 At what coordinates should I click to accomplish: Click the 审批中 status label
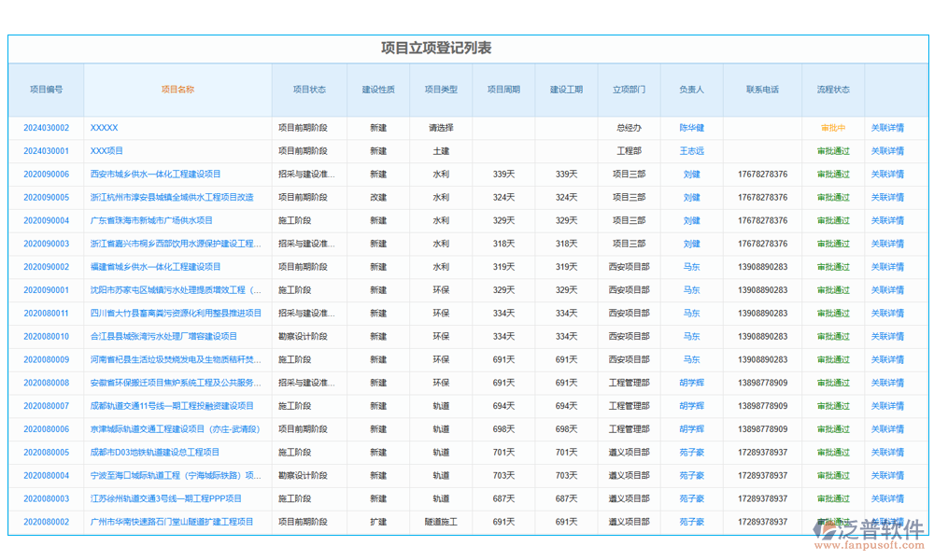tap(832, 128)
